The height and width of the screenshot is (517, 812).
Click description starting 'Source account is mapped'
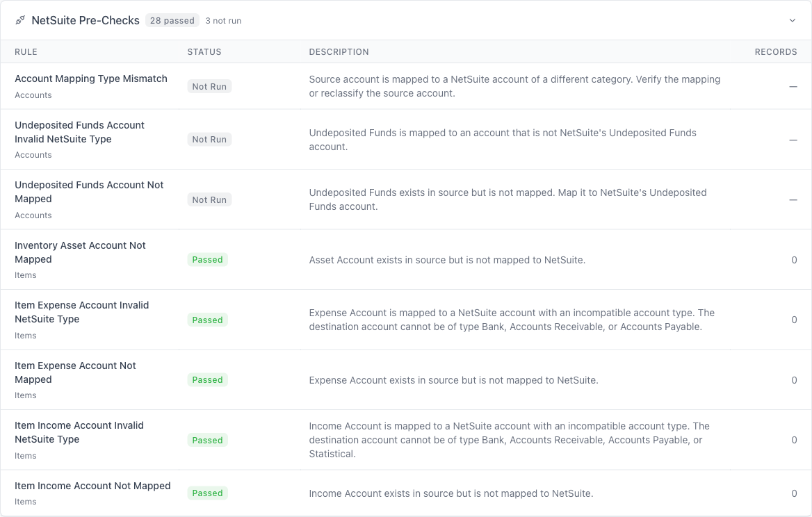(514, 86)
